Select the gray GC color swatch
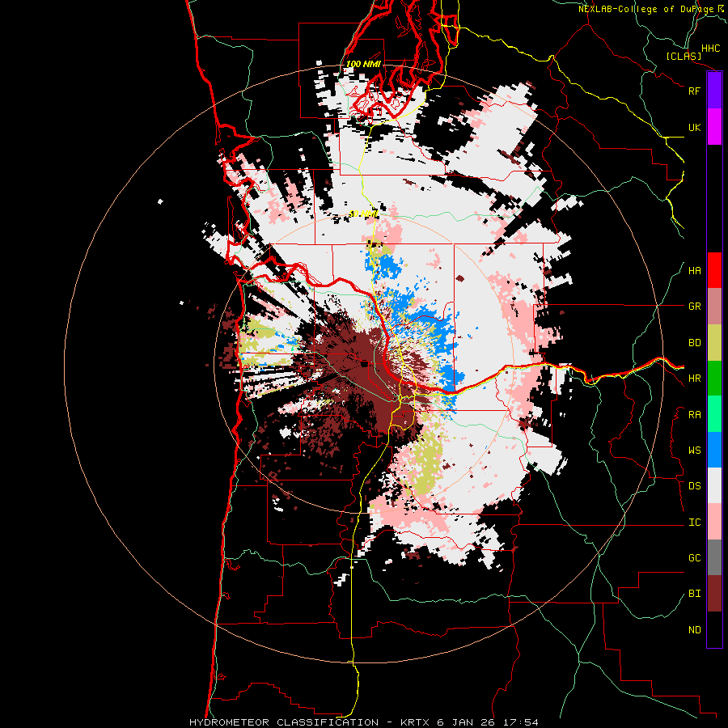 click(714, 557)
